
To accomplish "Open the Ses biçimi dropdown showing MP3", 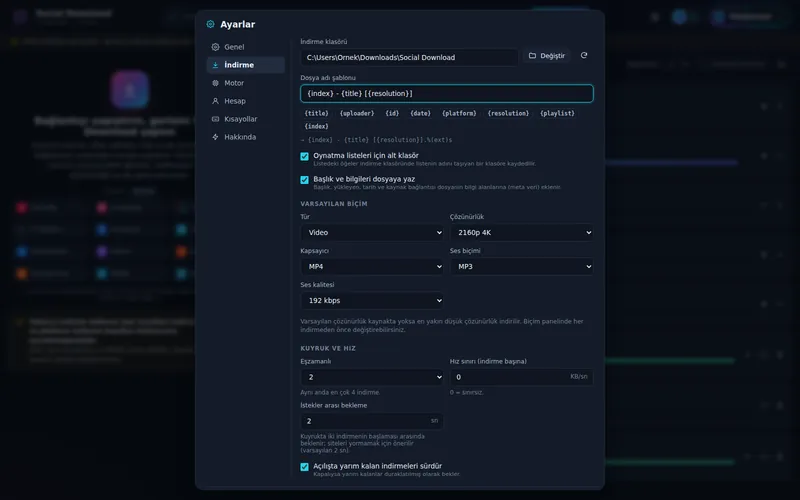I will pos(521,266).
